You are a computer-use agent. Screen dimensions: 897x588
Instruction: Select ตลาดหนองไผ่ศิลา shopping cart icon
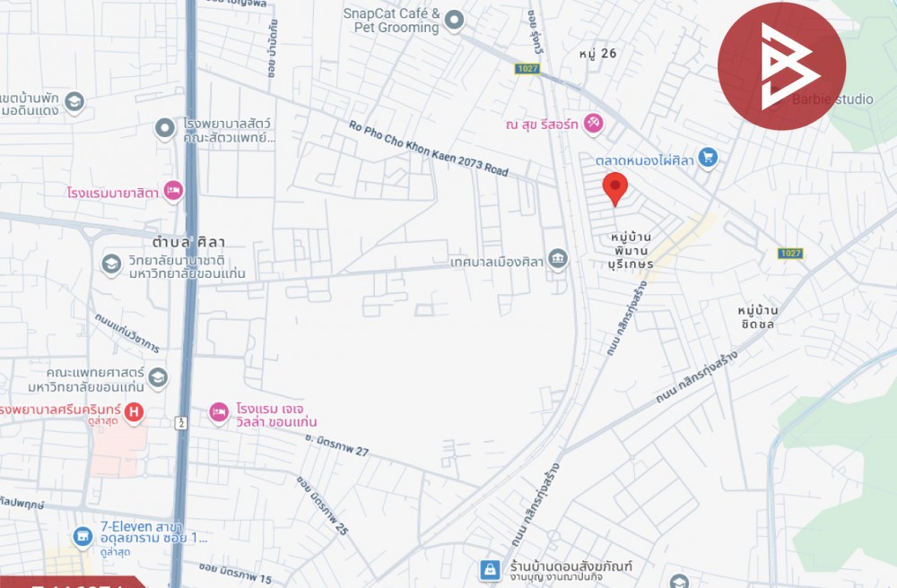pyautogui.click(x=708, y=157)
